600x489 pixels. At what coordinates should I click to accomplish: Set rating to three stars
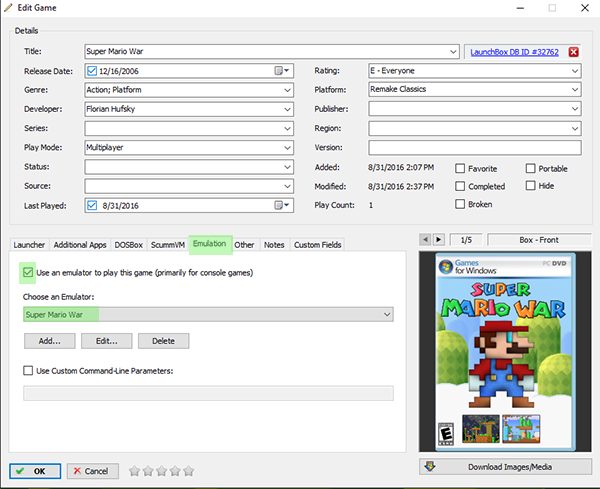pos(161,471)
